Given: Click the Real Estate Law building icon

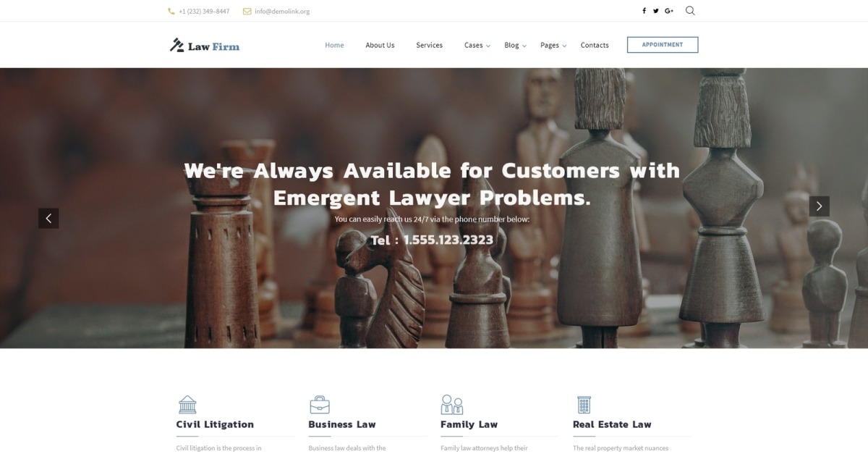Looking at the screenshot, I should 584,405.
